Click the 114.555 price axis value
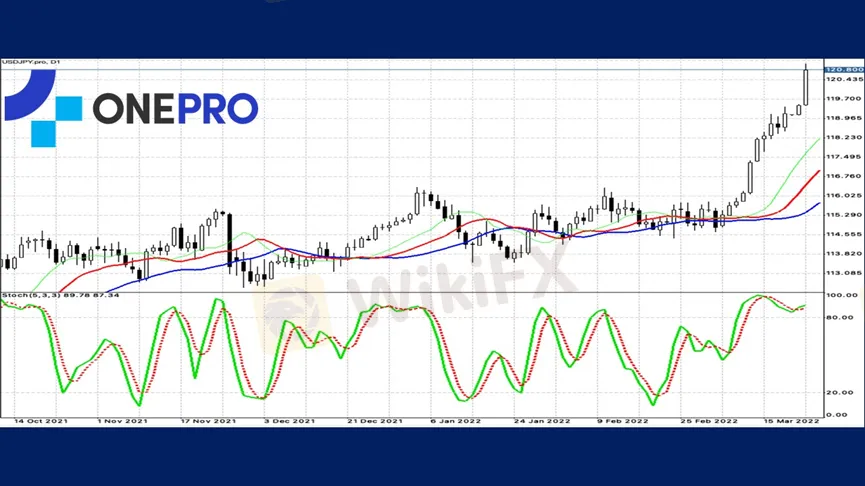Viewport: 865px width, 486px height. (x=844, y=234)
